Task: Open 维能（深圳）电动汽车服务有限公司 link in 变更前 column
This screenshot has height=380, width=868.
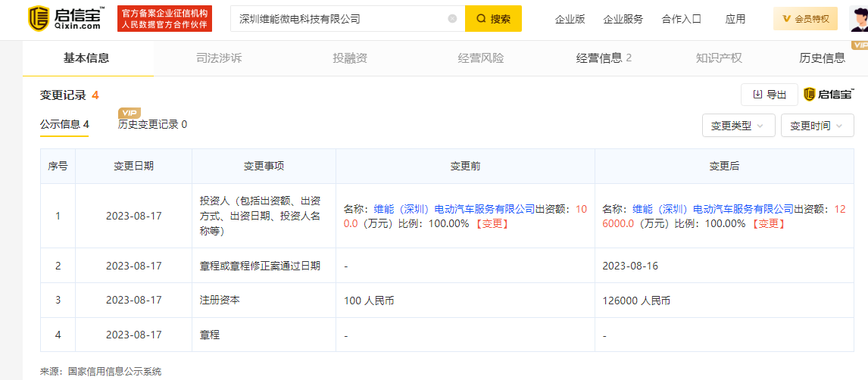Action: point(454,209)
